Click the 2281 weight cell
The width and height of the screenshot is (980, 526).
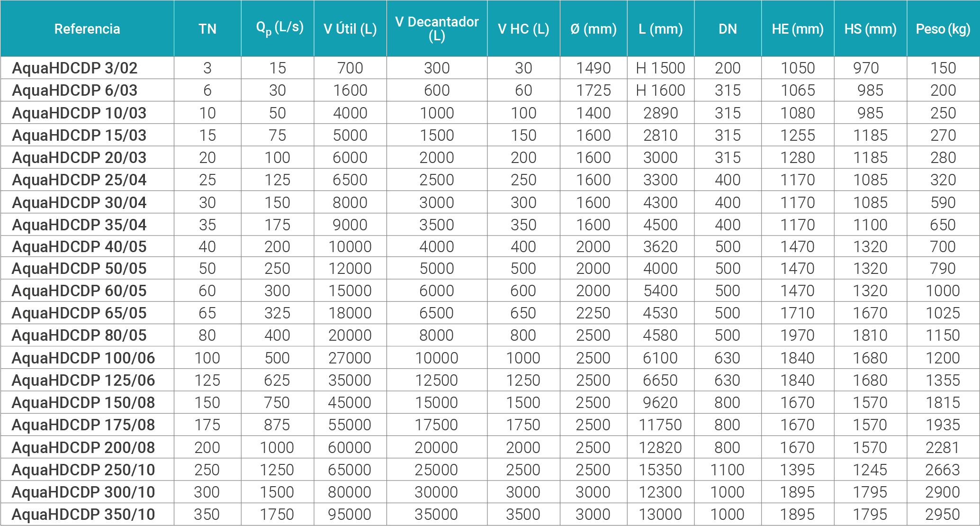(x=943, y=447)
